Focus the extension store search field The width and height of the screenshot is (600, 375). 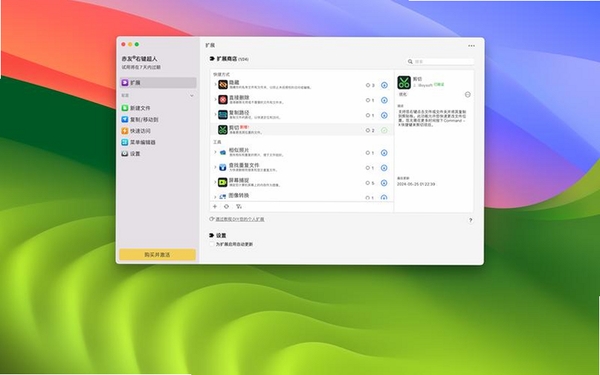[x=440, y=61]
